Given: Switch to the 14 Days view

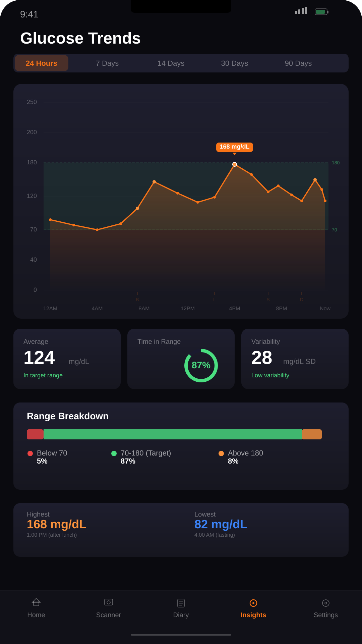Looking at the screenshot, I should coord(171,63).
